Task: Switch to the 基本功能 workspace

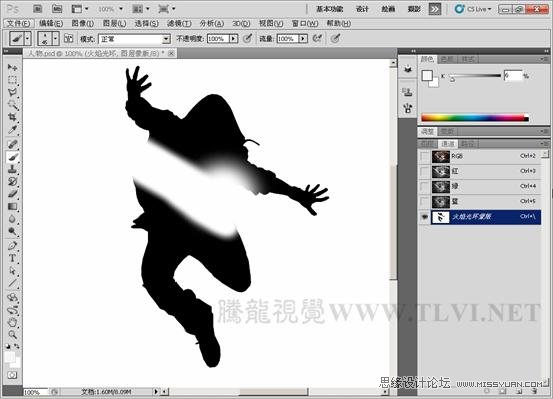Action: (x=329, y=9)
